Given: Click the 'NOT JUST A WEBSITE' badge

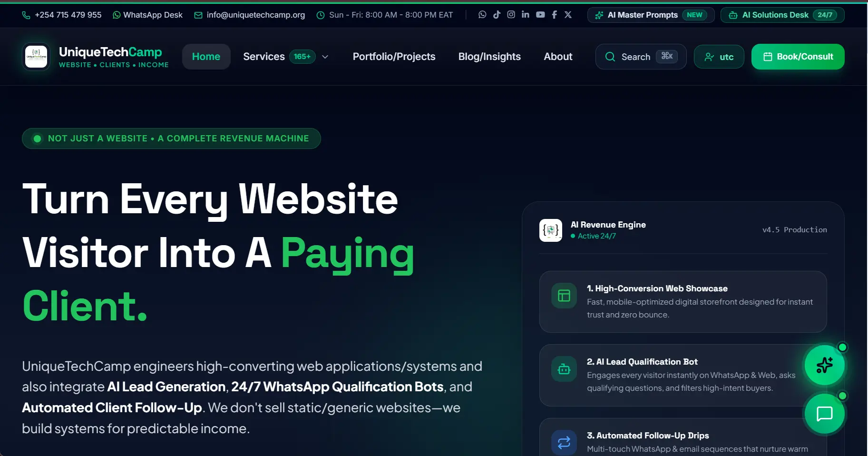Looking at the screenshot, I should pyautogui.click(x=171, y=139).
